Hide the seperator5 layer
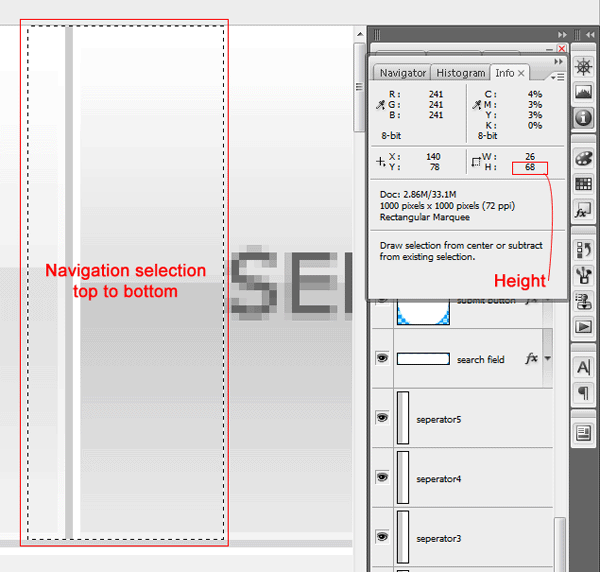This screenshot has height=572, width=600. click(x=382, y=418)
